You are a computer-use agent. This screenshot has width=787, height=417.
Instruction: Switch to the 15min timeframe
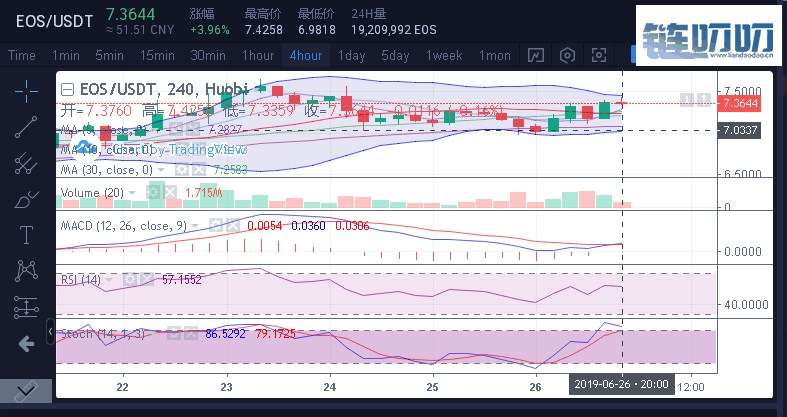pos(157,55)
